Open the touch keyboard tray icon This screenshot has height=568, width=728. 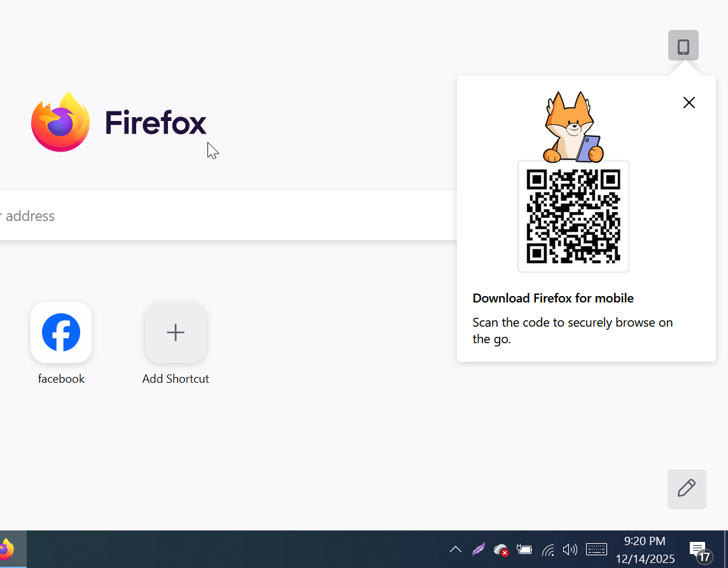(x=596, y=550)
